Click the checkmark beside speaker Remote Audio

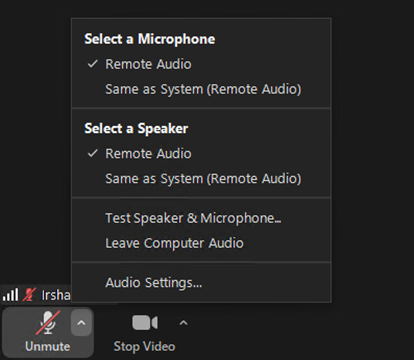pyautogui.click(x=92, y=153)
